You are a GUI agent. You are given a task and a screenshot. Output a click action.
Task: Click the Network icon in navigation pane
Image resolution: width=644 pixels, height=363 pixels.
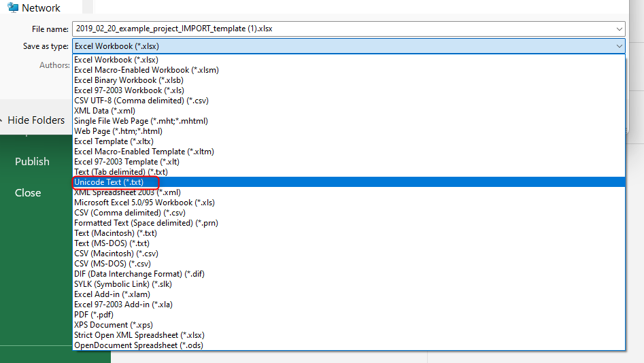pyautogui.click(x=13, y=8)
